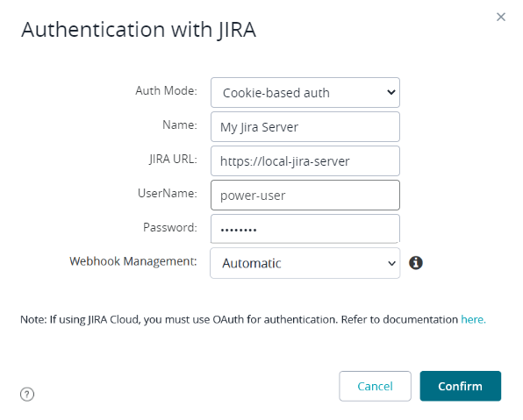Click the 'Authentication with JIRA' title
Viewport: 523px width, 420px height.
(139, 30)
